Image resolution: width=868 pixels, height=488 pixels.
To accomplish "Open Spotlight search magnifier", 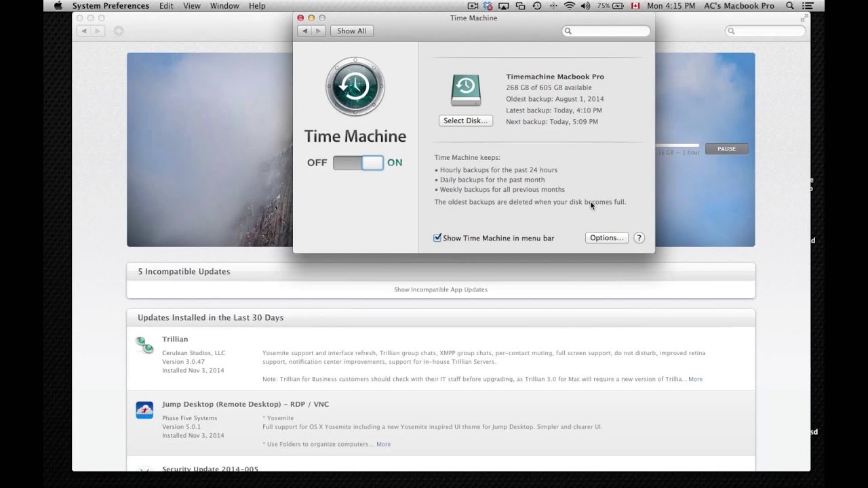I will (790, 5).
